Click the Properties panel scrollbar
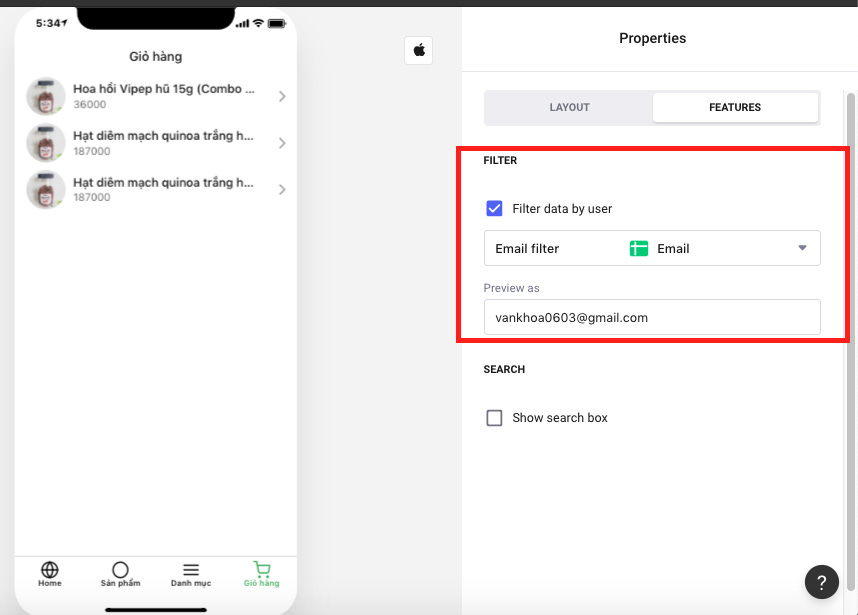 [850, 342]
